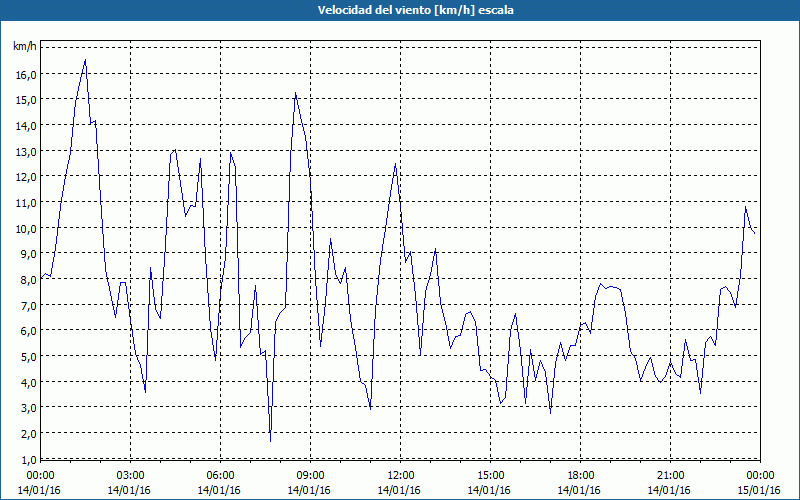Click the 06:00 time label
This screenshot has width=800, height=500.
220,476
